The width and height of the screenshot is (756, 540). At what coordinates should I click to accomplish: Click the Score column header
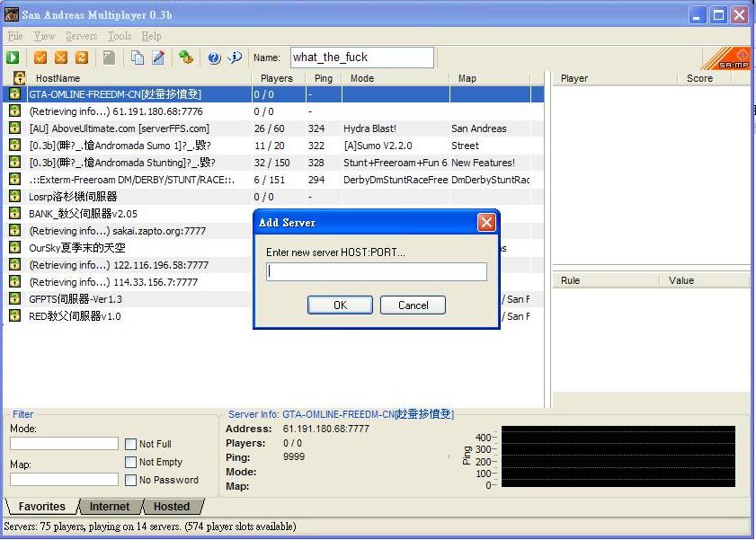pyautogui.click(x=704, y=78)
